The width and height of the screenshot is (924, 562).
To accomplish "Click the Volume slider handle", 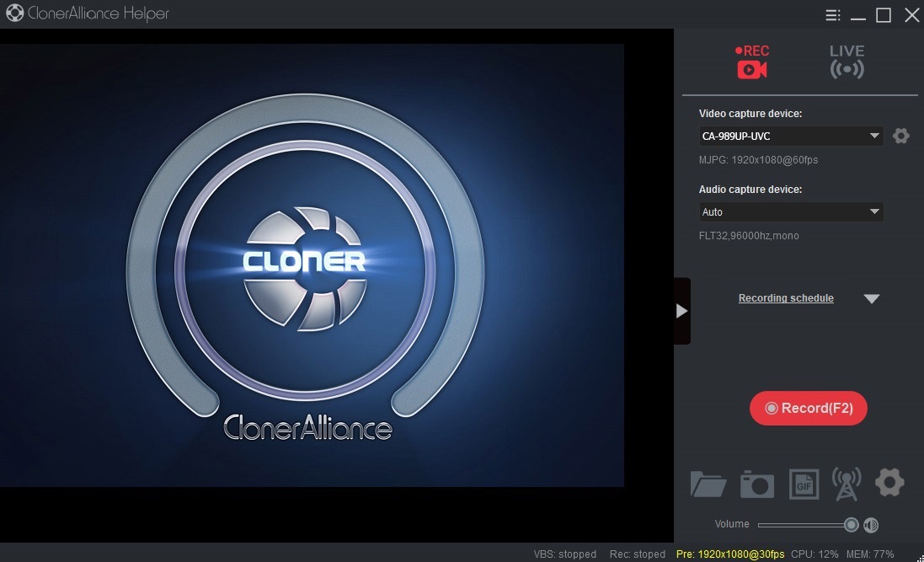I will pos(851,525).
